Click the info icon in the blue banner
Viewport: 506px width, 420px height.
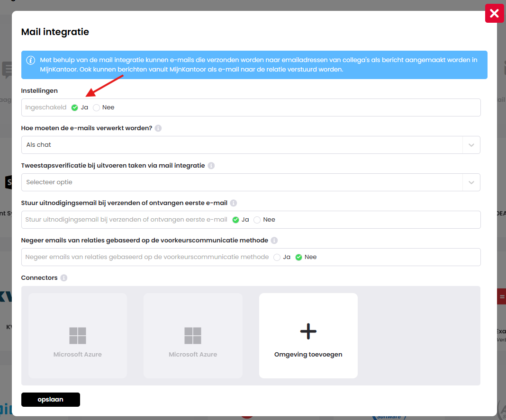(x=31, y=60)
